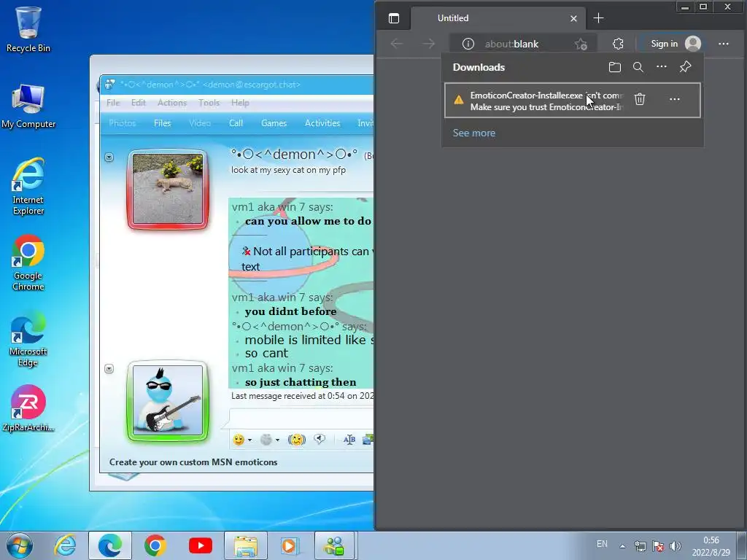Viewport: 747px width, 560px height.
Task: Open File Explorer from the taskbar
Action: click(x=246, y=545)
